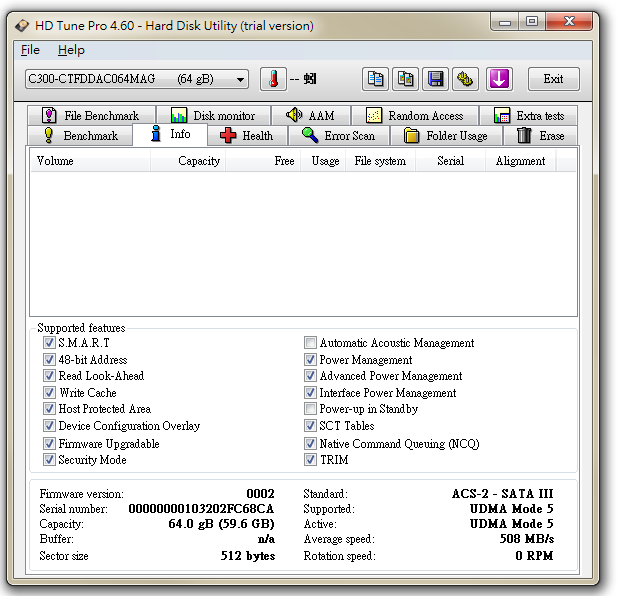Close the HD Tune Pro window

569,22
